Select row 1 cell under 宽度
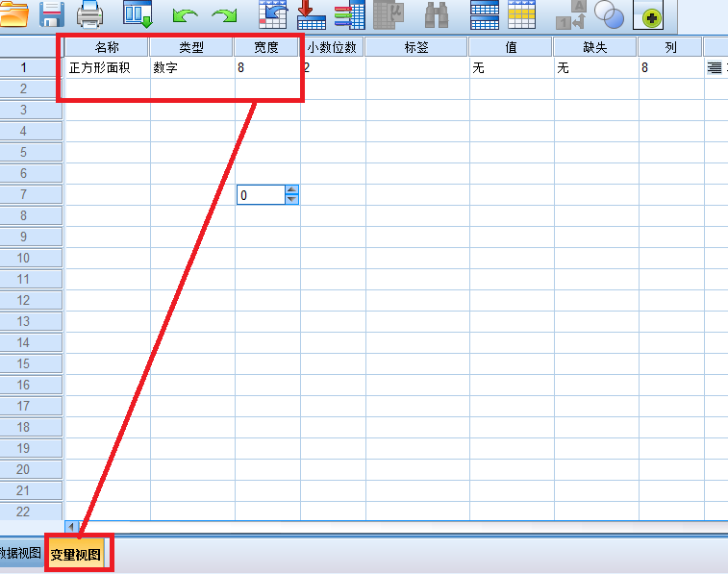Screen dimensions: 728x574 click(267, 67)
